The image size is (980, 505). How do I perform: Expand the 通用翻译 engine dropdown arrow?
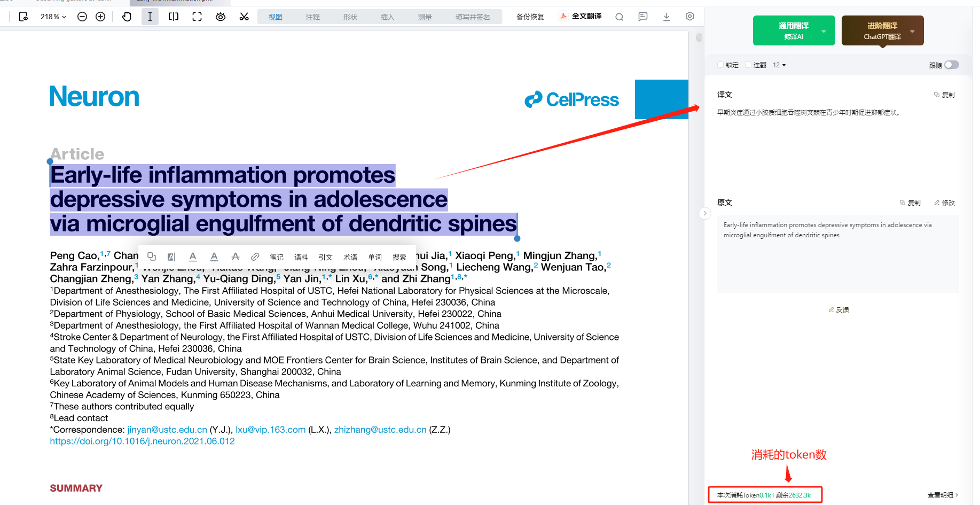tap(824, 31)
